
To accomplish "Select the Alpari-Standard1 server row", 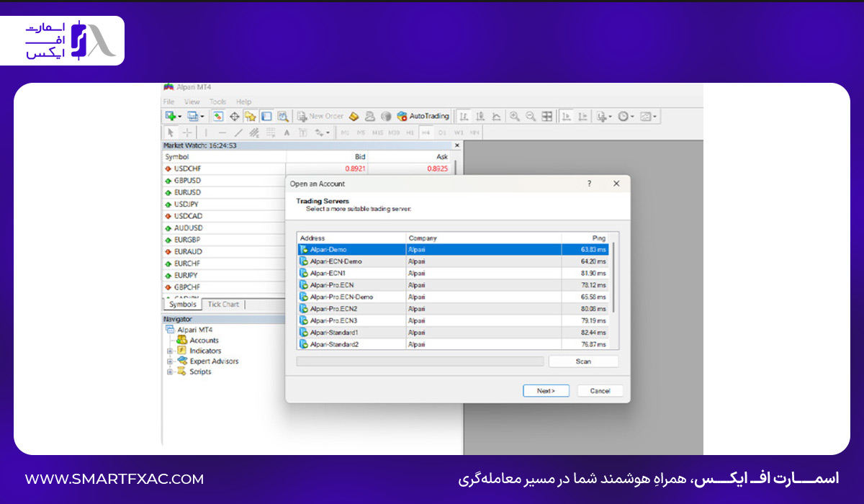I will click(x=452, y=332).
